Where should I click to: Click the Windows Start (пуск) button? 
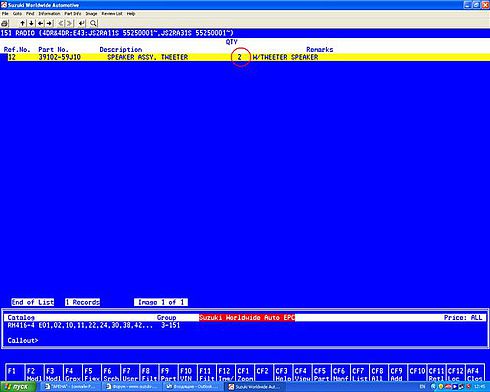point(18,387)
